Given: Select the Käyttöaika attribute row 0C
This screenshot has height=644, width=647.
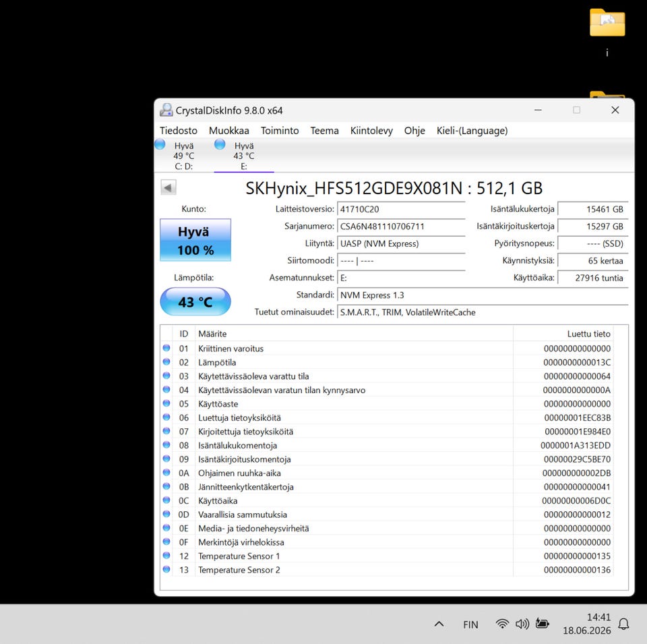Looking at the screenshot, I should click(387, 500).
